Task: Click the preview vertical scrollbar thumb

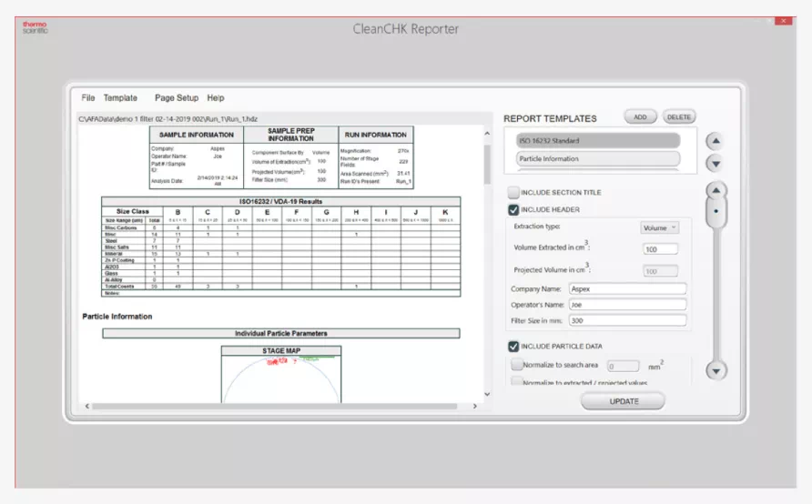Action: (487, 164)
